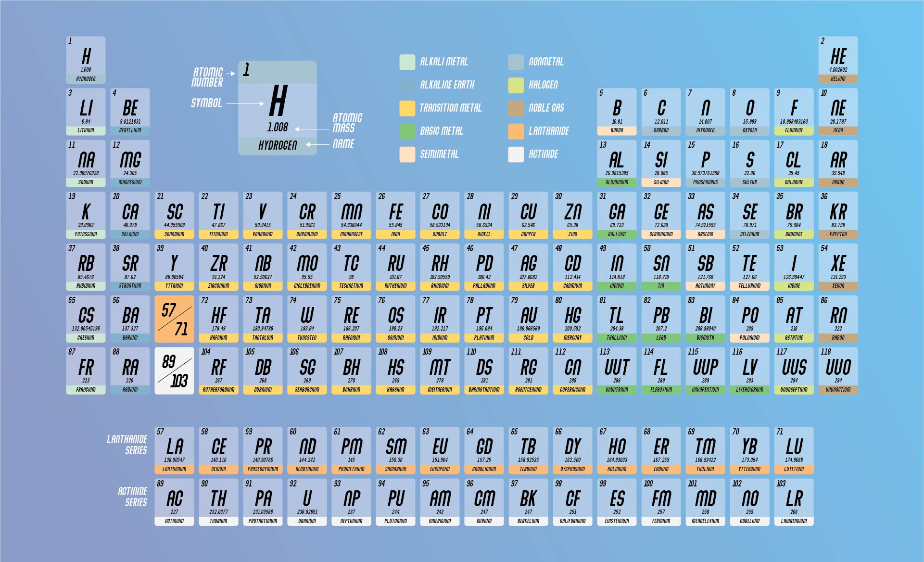Select the Silver (Ag) element tile
924x562 pixels.
pos(529,267)
